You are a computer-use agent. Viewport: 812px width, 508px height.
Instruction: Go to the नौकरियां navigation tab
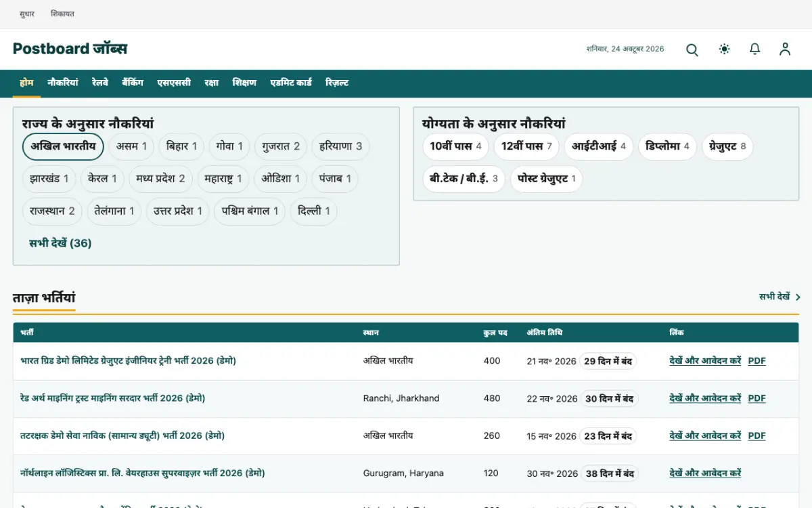[x=63, y=83]
